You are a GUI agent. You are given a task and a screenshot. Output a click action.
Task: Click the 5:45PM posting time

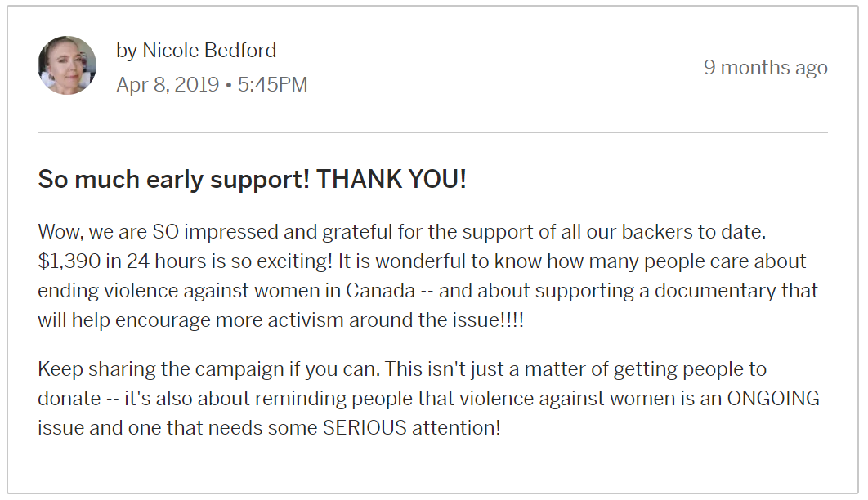pyautogui.click(x=272, y=85)
